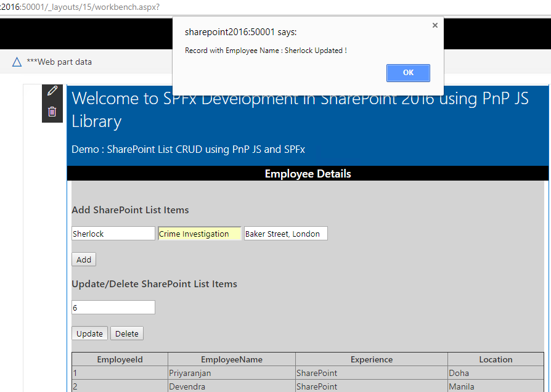The height and width of the screenshot is (392, 551).
Task: Click the Location column header
Action: coord(496,359)
